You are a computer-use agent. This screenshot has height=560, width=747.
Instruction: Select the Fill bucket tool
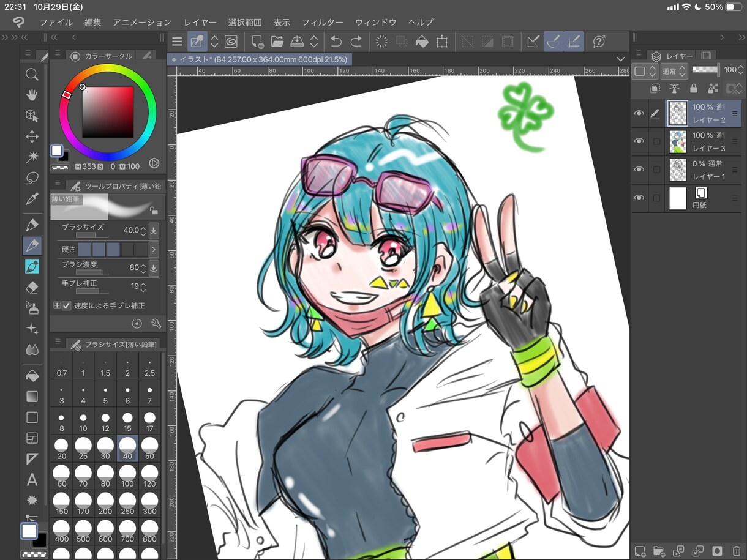(x=32, y=375)
